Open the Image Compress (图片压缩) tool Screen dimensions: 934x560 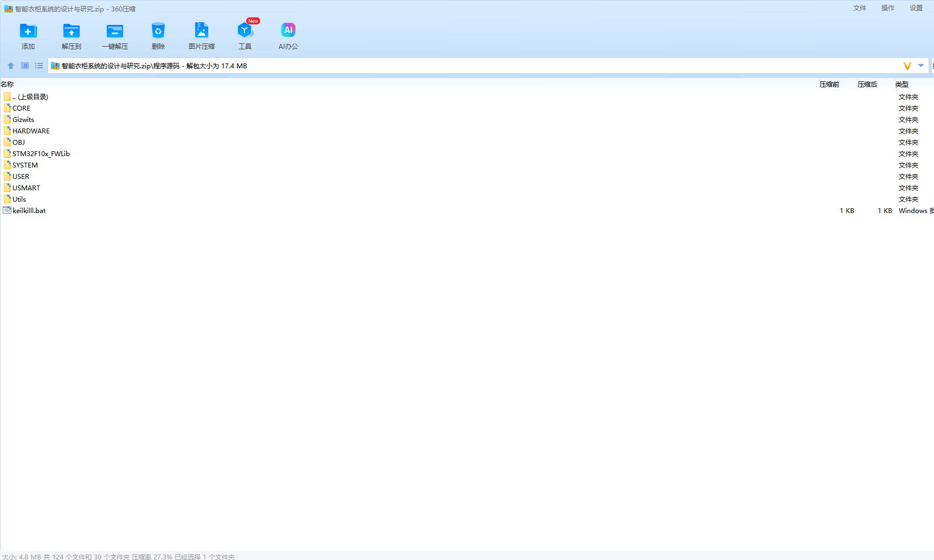point(201,31)
